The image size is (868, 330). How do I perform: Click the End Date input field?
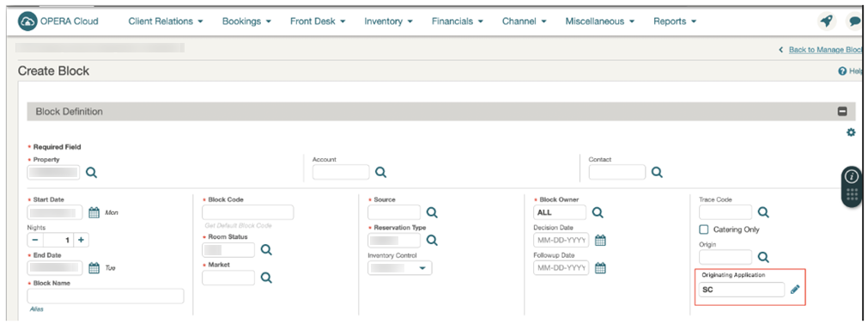(55, 268)
